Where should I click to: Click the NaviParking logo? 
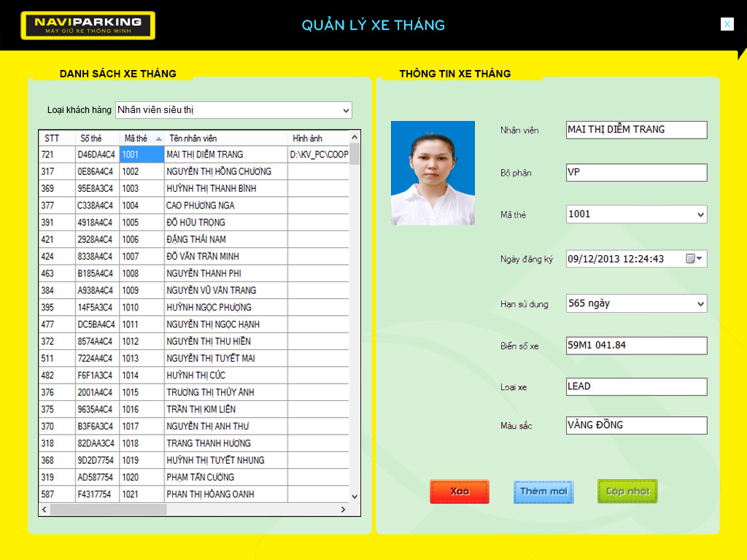(88, 26)
